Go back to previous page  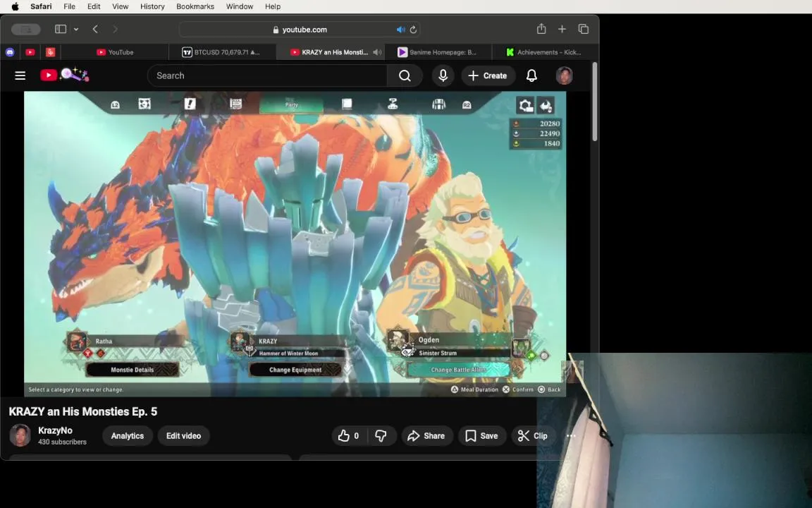click(95, 29)
